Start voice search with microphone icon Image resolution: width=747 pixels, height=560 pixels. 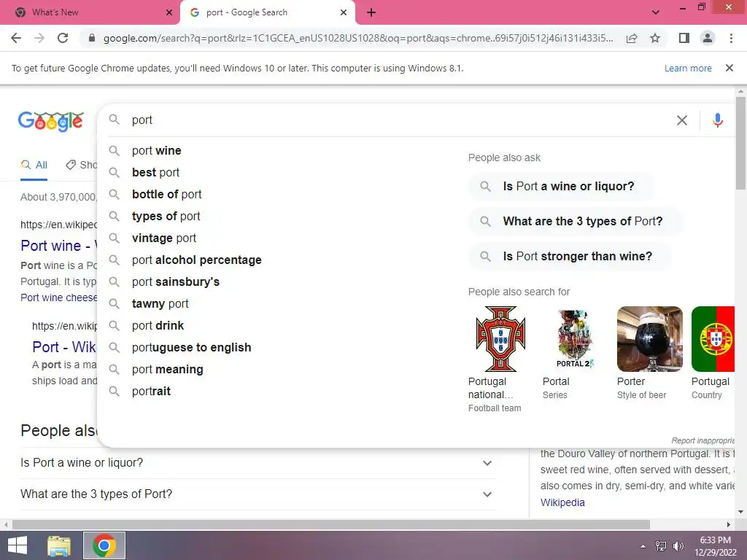coord(718,120)
